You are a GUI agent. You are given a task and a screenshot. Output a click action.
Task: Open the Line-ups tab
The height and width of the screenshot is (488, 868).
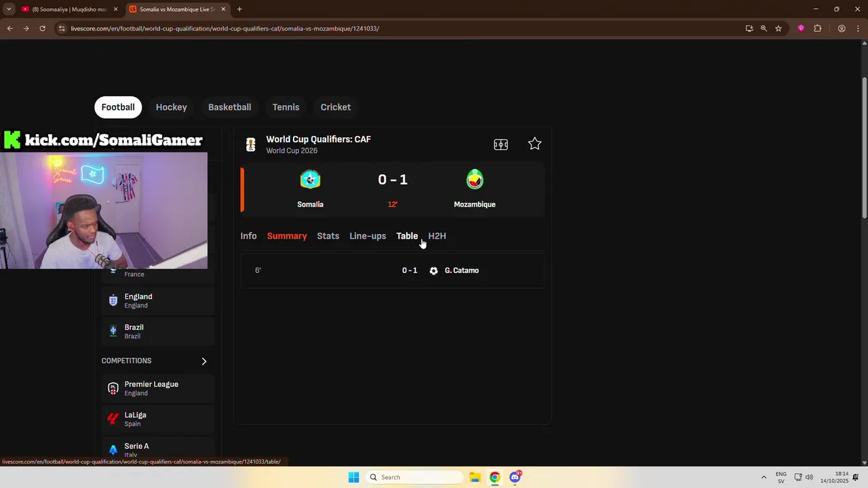click(x=368, y=236)
